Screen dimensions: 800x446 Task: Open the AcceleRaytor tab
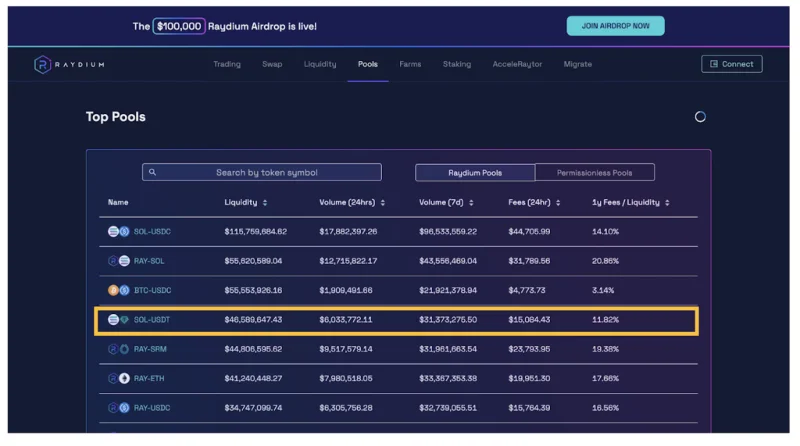517,64
